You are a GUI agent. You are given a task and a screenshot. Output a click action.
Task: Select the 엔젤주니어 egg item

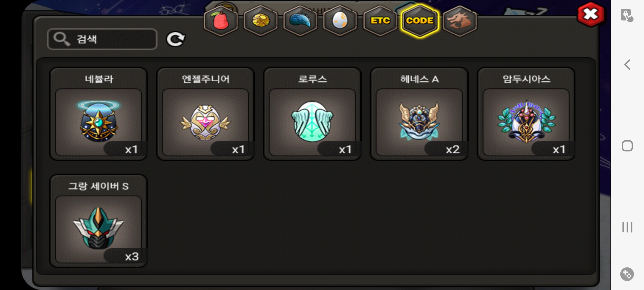[206, 114]
